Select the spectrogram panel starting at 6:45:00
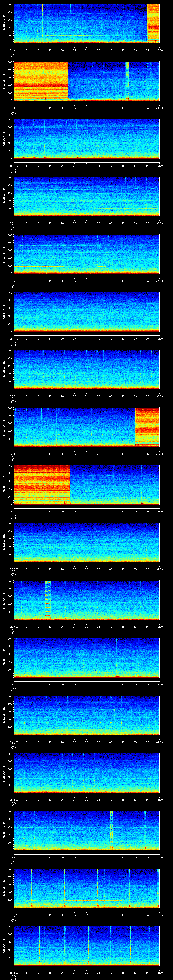This screenshot has width=173, height=980. tap(86, 945)
